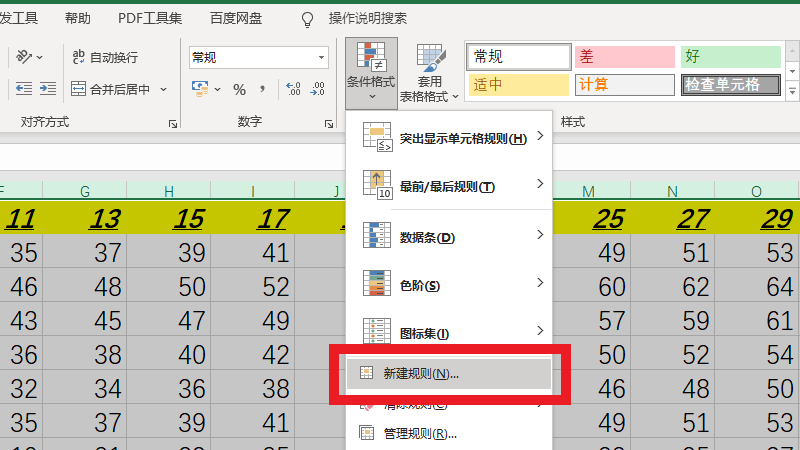Apply comma thousands separator style
This screenshot has height=450, width=800.
265,89
